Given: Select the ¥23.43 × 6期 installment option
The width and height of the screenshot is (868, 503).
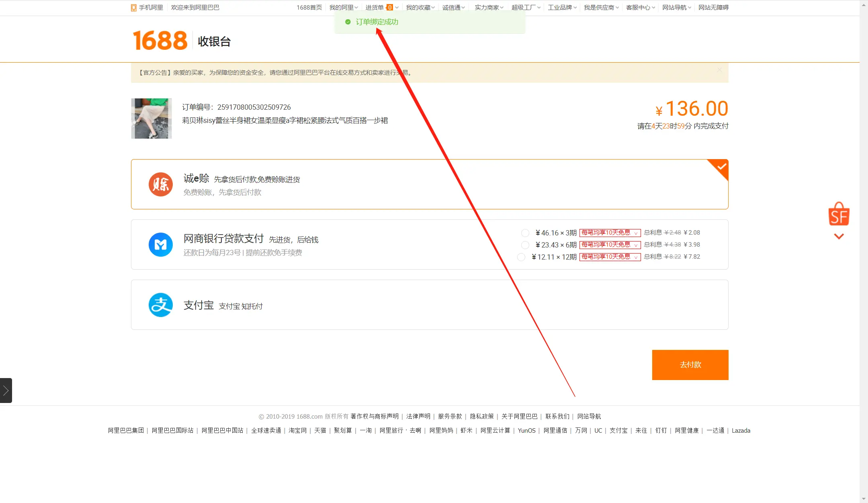Looking at the screenshot, I should pyautogui.click(x=525, y=245).
